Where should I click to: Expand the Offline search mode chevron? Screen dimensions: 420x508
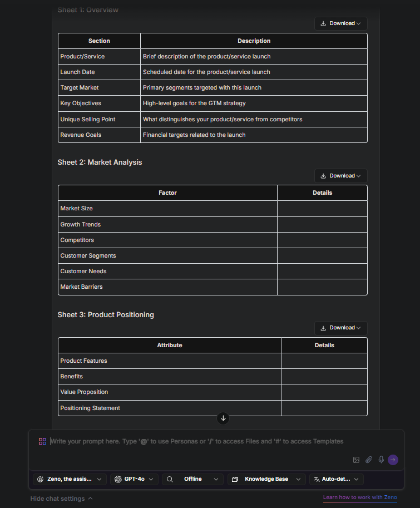coord(216,479)
